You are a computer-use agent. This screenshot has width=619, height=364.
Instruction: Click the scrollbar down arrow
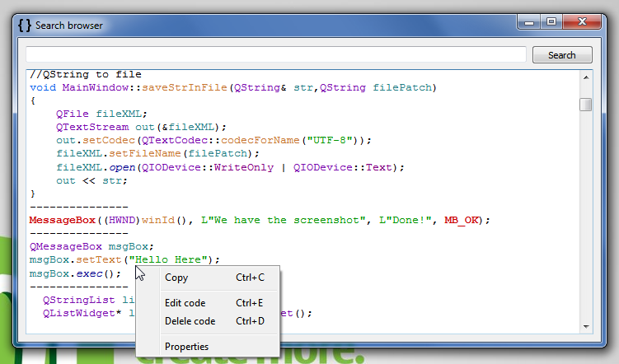click(x=586, y=327)
